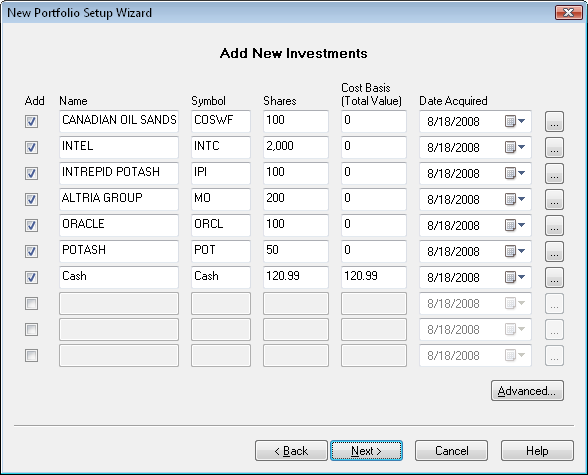
Task: Edit Cash shares field showing 120.99
Action: 296,277
